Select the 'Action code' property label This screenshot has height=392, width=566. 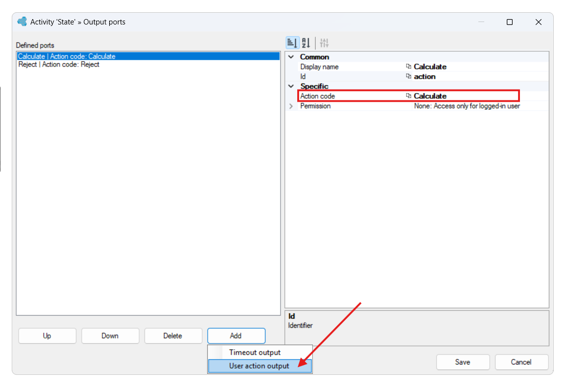coord(318,96)
